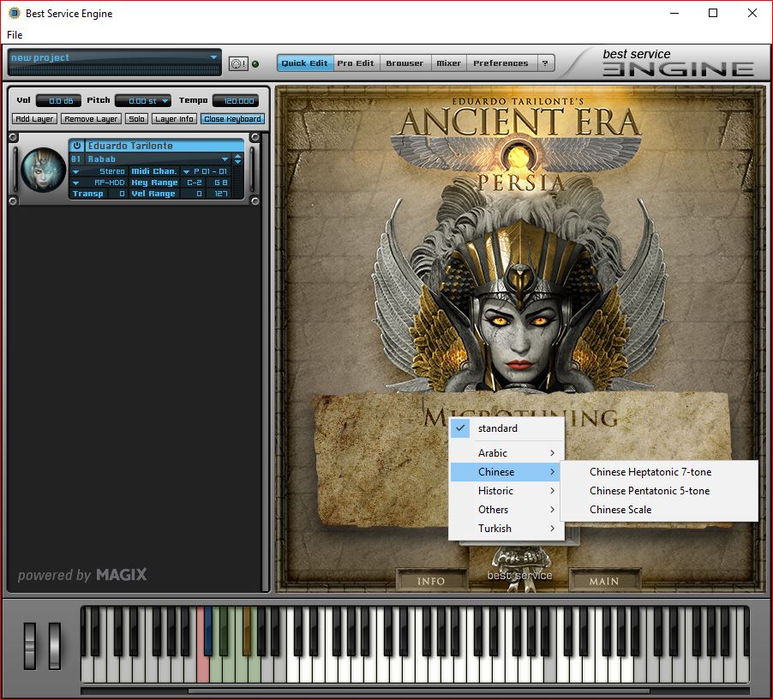Play the orange highlighted black key
The image size is (773, 700).
click(x=247, y=631)
